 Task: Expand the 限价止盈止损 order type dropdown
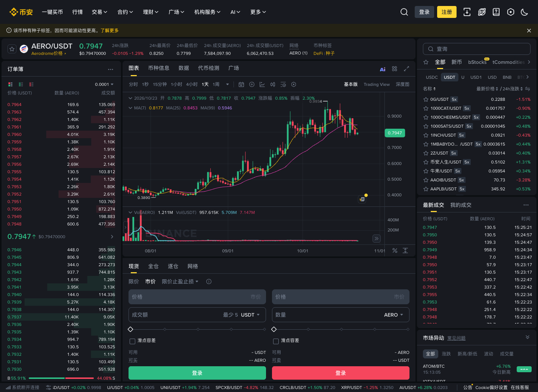pyautogui.click(x=180, y=281)
